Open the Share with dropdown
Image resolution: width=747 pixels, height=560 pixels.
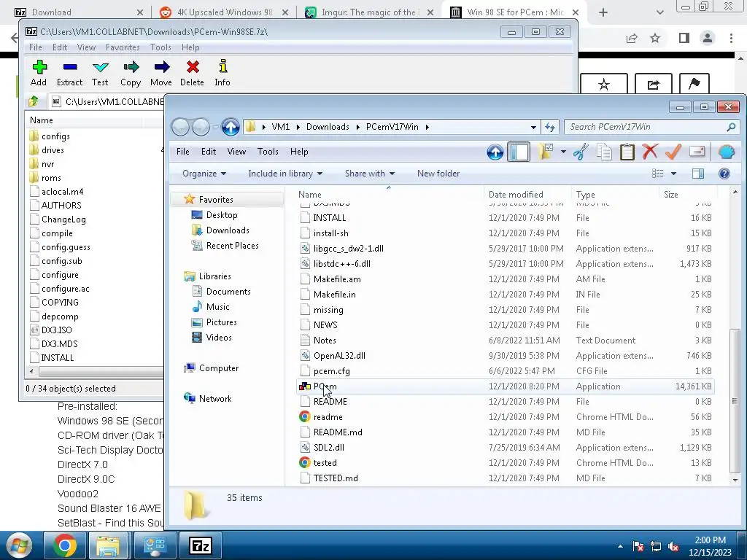[370, 174]
